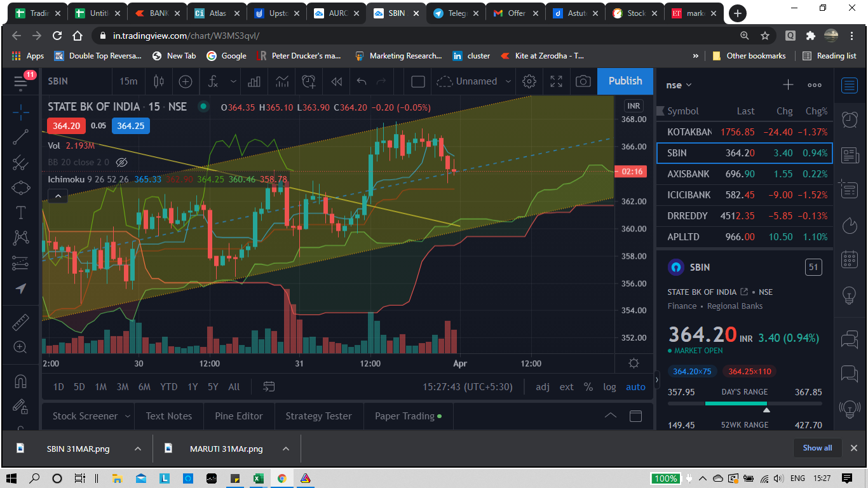Screen dimensions: 868x488
Task: Open the Text Notes tab
Action: (x=168, y=416)
